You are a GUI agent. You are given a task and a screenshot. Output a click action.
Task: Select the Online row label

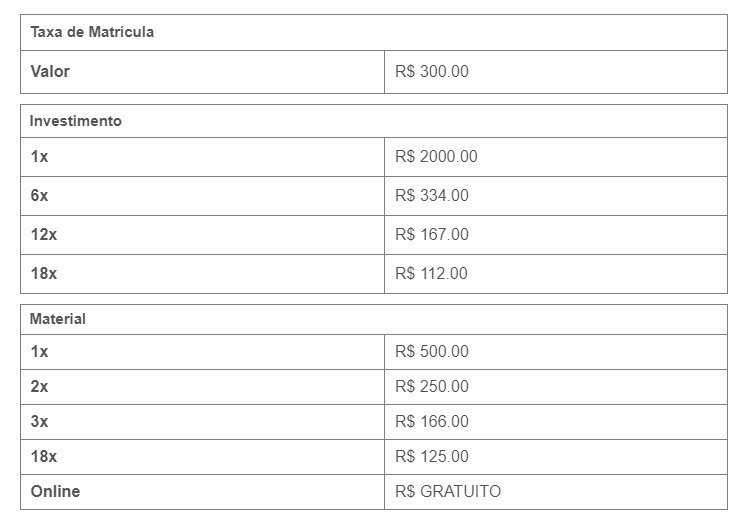(55, 492)
